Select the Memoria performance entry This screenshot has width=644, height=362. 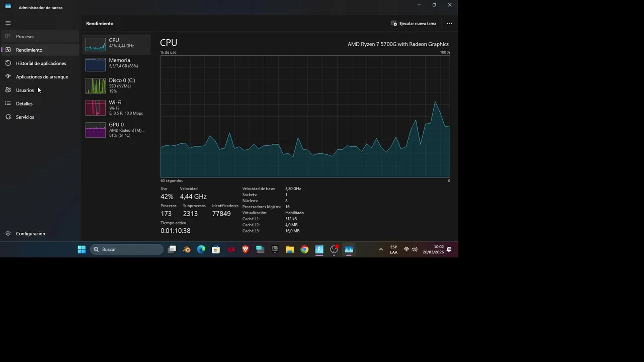coord(116,64)
